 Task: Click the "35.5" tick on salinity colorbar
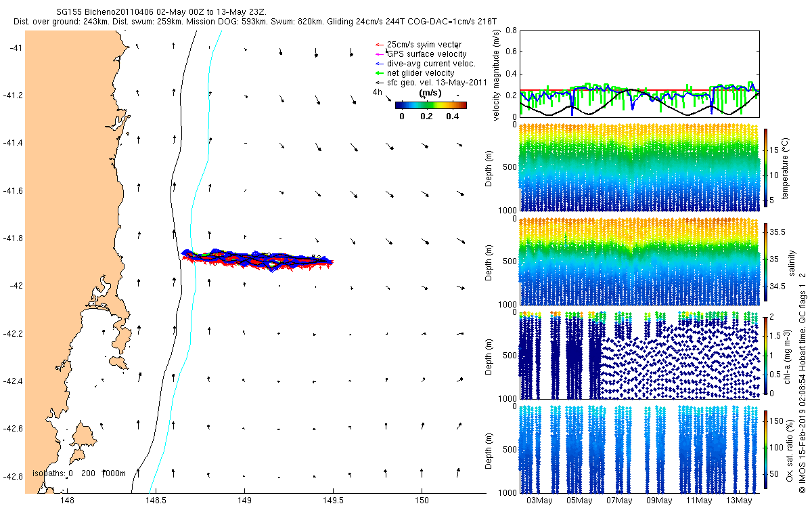(x=777, y=232)
